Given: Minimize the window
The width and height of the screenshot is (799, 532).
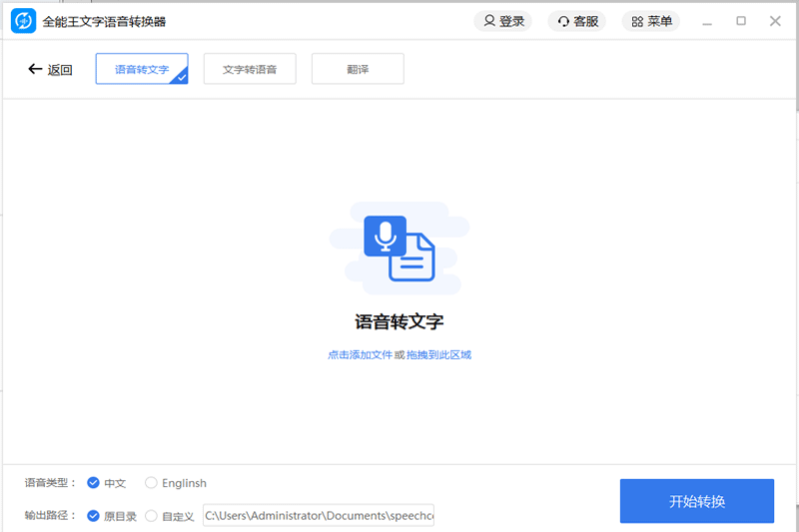Looking at the screenshot, I should [707, 21].
